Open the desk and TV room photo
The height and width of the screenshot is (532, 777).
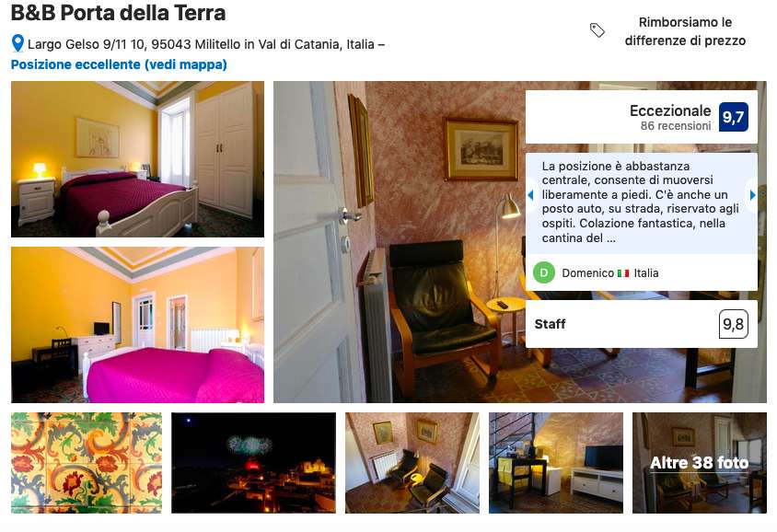click(556, 463)
